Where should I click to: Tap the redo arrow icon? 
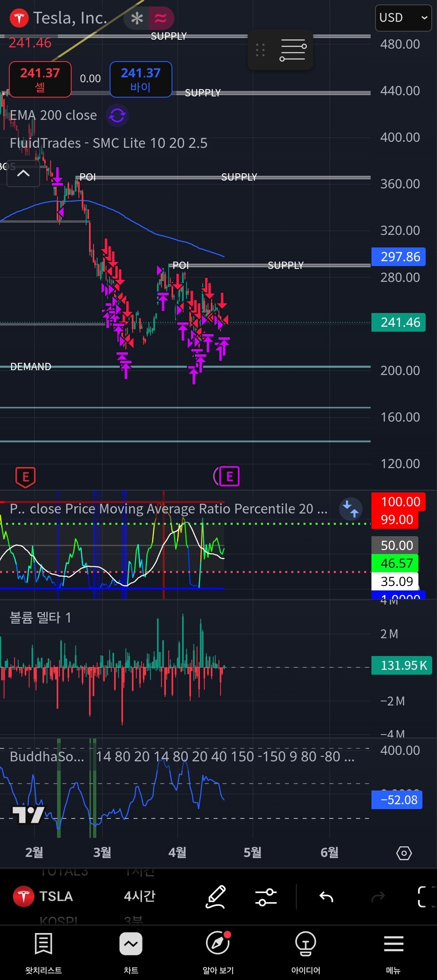pos(378,897)
